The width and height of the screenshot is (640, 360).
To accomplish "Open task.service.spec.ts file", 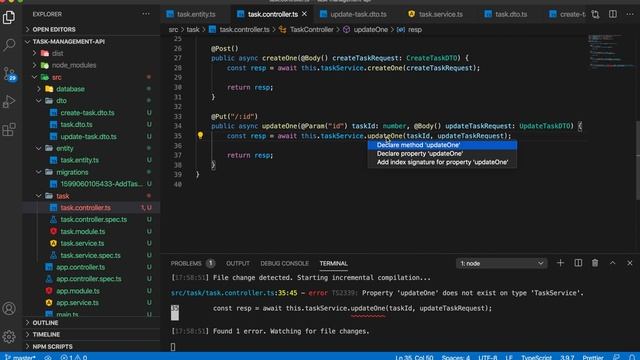I will coord(90,255).
